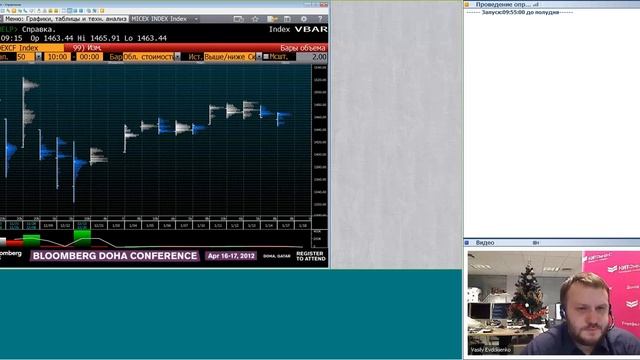Click the Bloomberg Doha Conference banner
640x360 pixels.
point(115,256)
